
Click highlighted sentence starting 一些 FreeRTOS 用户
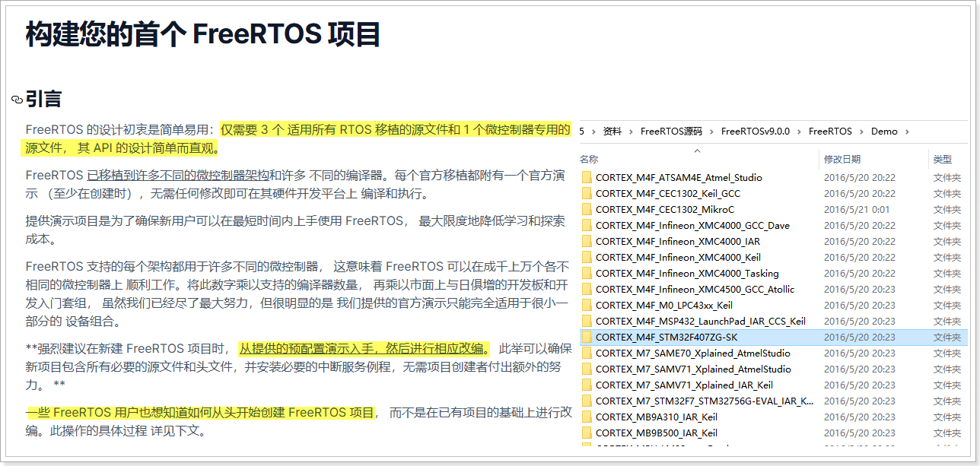pyautogui.click(x=200, y=412)
